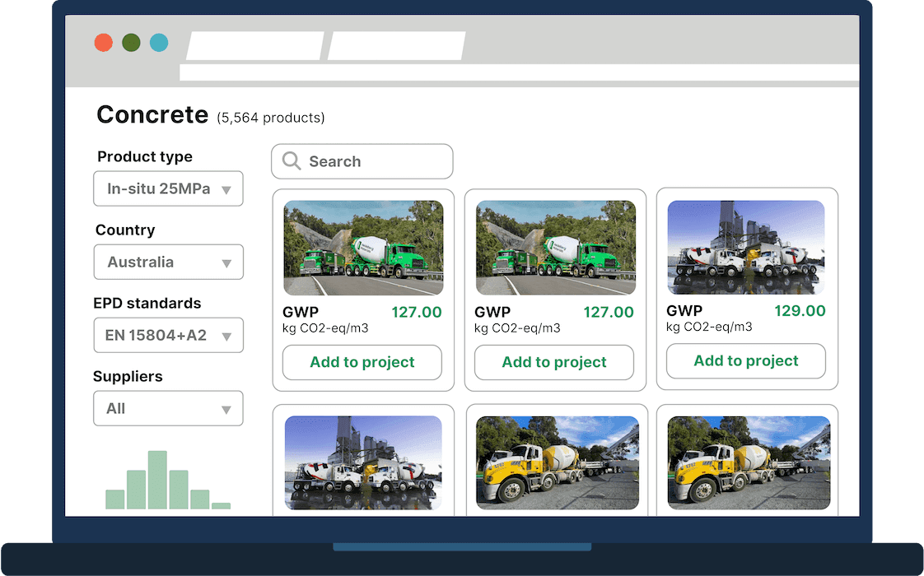
Task: Open the EN 15804+A2 standards selector
Action: (168, 335)
